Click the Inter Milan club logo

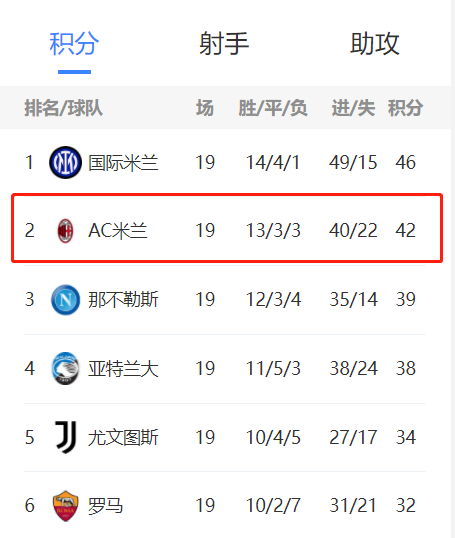(x=66, y=162)
